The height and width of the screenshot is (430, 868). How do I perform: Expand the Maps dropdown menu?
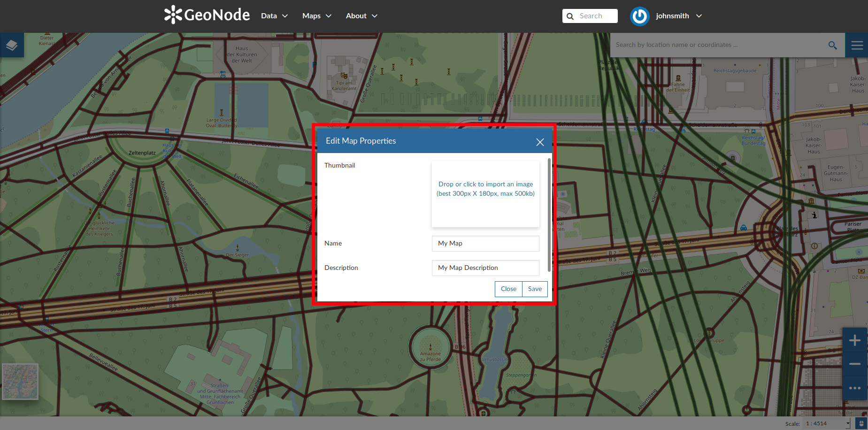317,16
